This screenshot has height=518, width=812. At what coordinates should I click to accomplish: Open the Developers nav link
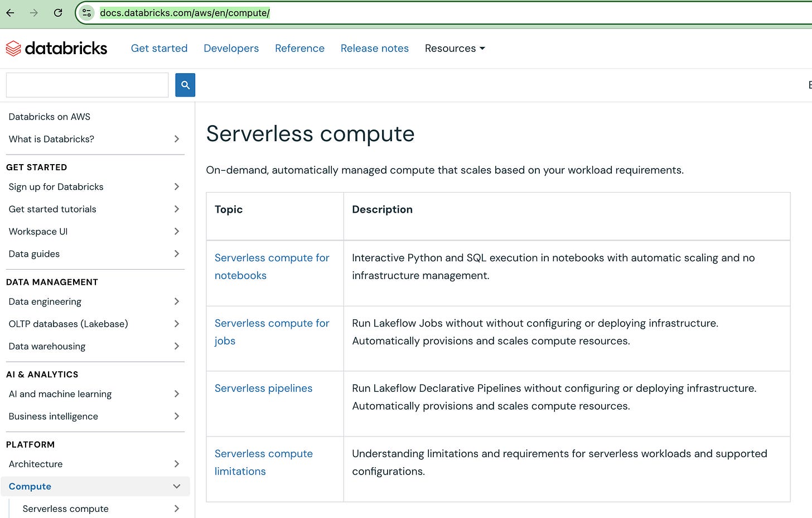coord(231,49)
